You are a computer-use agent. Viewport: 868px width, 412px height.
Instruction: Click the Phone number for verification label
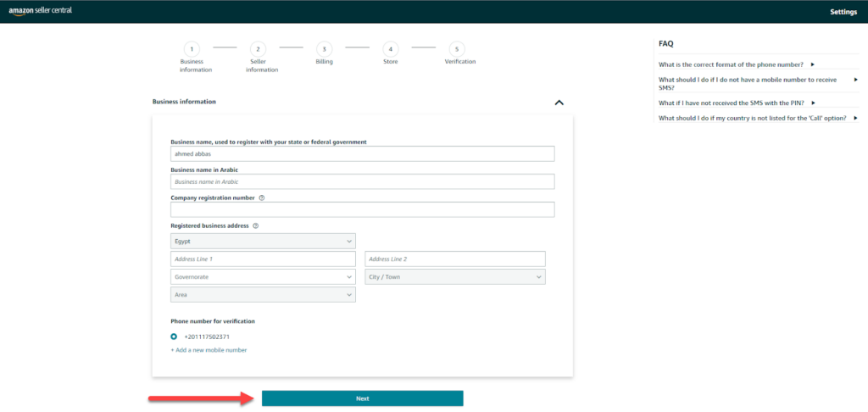[213, 321]
